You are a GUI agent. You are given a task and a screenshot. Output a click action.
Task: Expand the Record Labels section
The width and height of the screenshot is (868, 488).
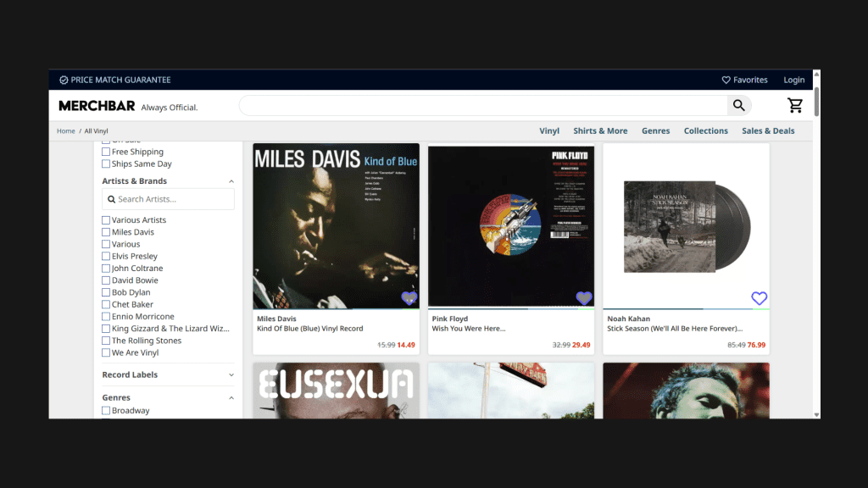(231, 375)
